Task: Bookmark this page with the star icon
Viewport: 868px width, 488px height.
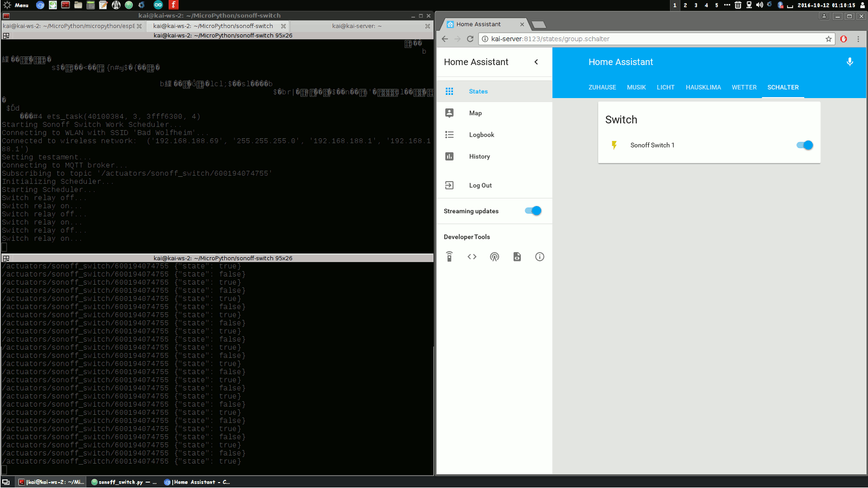Action: pyautogui.click(x=828, y=39)
